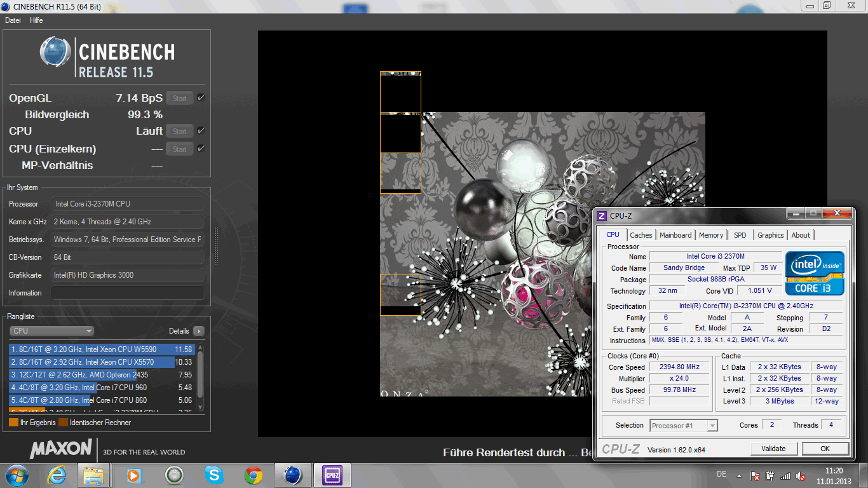Image resolution: width=868 pixels, height=488 pixels.
Task: Open the Datei menu
Action: (x=13, y=20)
